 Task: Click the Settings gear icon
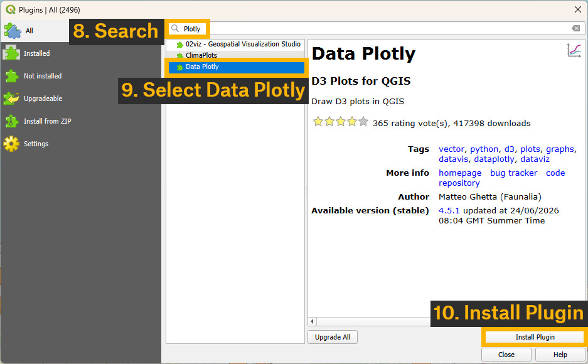(x=11, y=144)
